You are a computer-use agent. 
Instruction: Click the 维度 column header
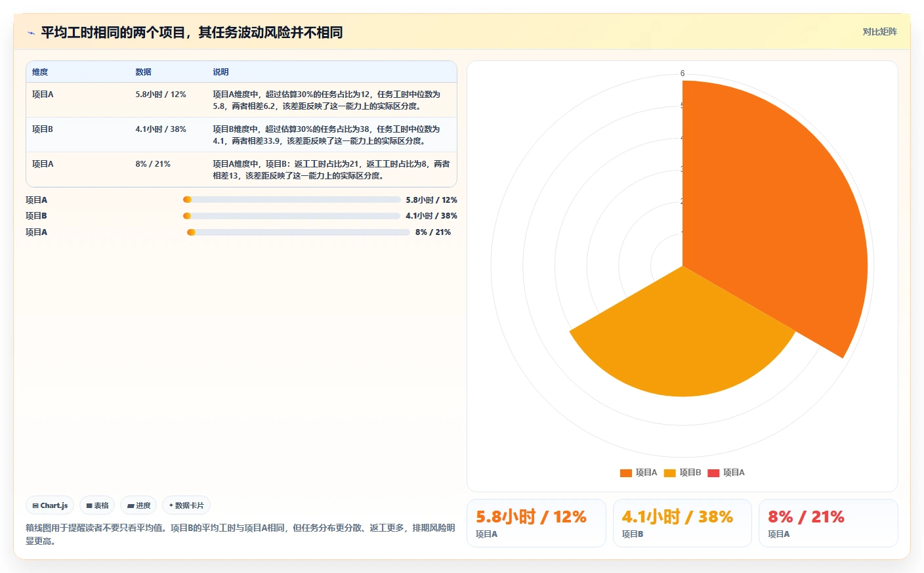40,72
